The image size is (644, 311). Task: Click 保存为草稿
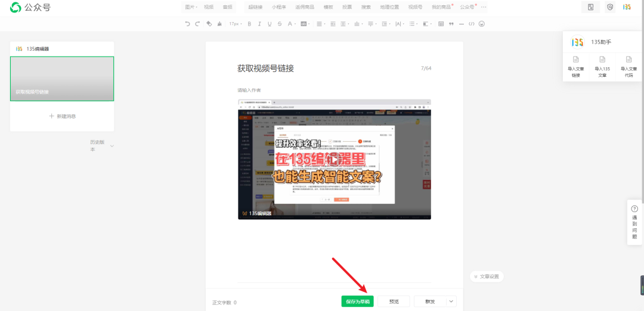pyautogui.click(x=357, y=301)
